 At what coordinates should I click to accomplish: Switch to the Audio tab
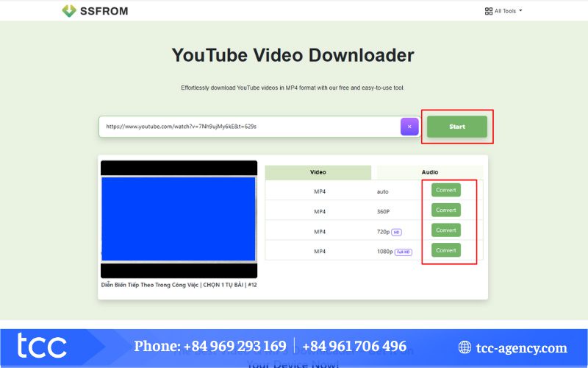pos(430,172)
